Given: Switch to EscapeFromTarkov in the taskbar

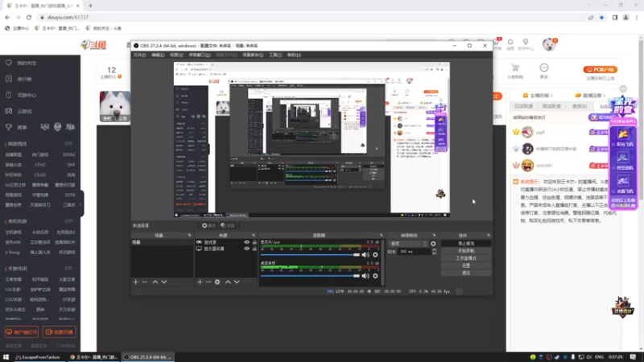Looking at the screenshot, I should [x=38, y=357].
